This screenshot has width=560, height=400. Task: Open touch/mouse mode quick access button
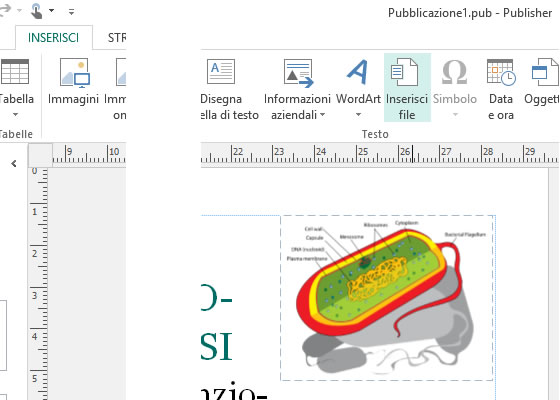click(37, 11)
